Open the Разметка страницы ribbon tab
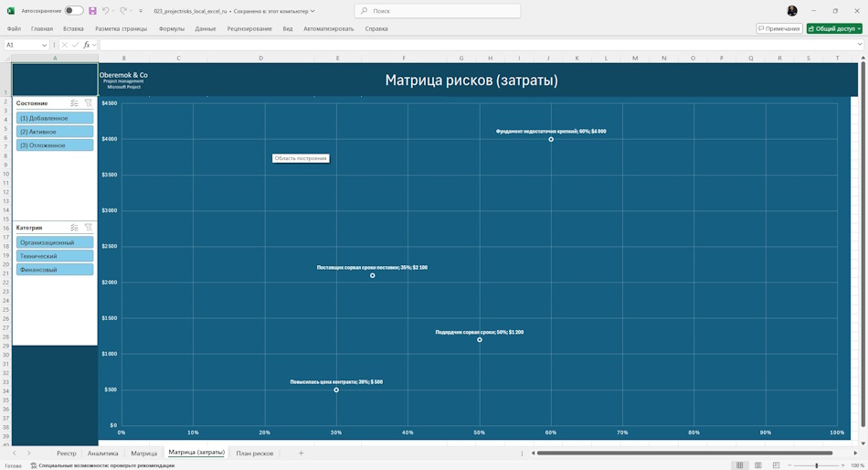This screenshot has height=470, width=868. [x=122, y=29]
